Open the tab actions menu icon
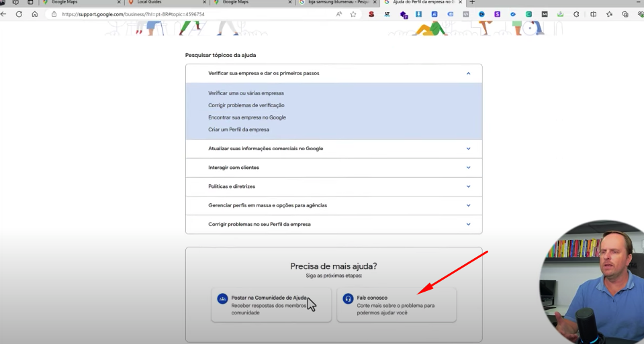This screenshot has width=644, height=344. [x=30, y=2]
